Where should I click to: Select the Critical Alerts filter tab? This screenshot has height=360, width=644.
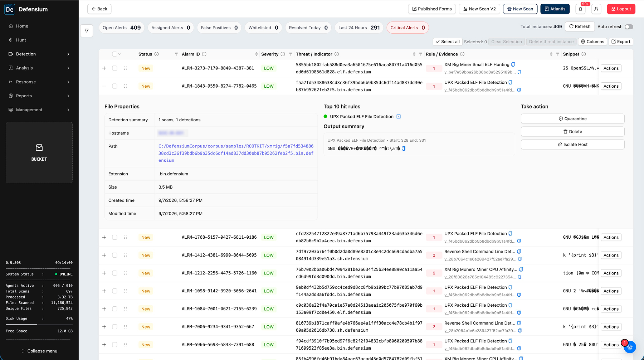[x=408, y=28]
